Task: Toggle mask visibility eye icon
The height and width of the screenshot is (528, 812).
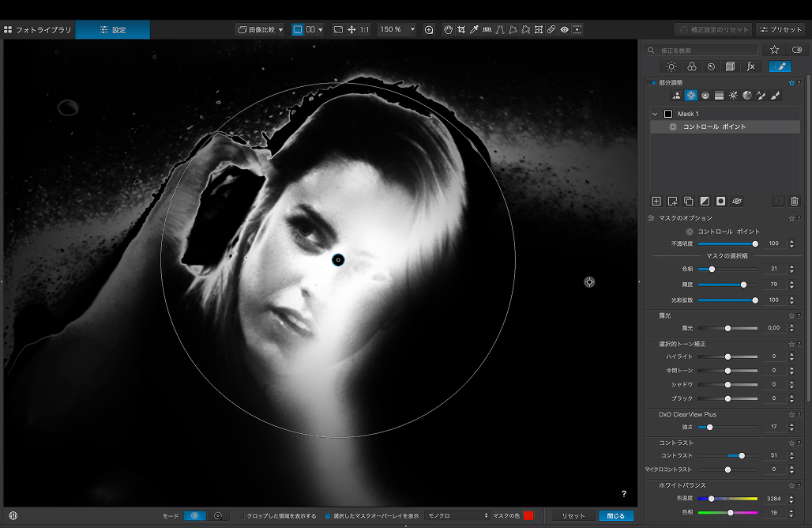Action: [x=737, y=202]
